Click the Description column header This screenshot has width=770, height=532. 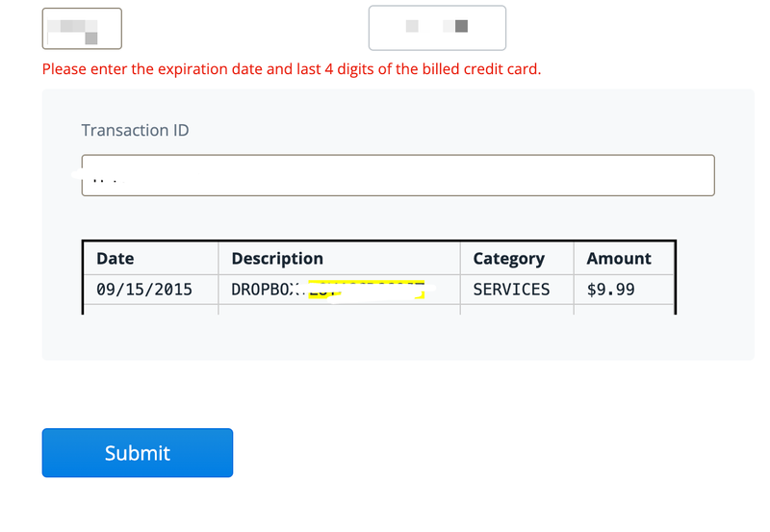(277, 258)
